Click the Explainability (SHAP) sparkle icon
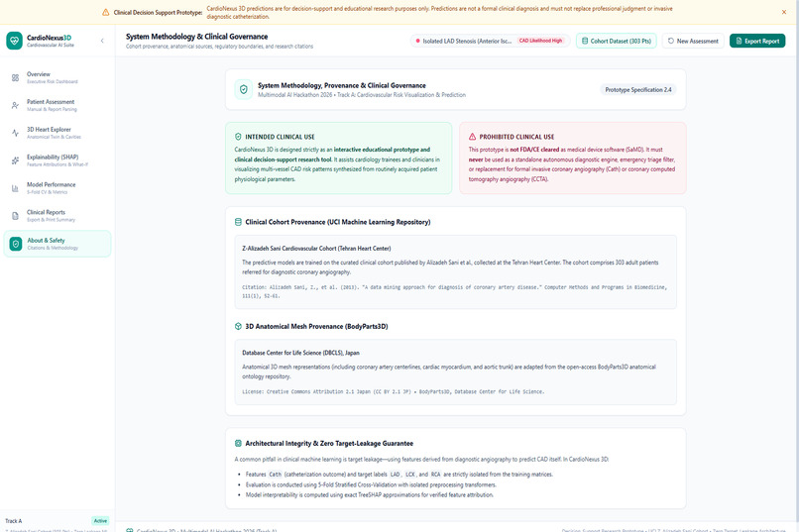This screenshot has height=532, width=799. tap(15, 160)
